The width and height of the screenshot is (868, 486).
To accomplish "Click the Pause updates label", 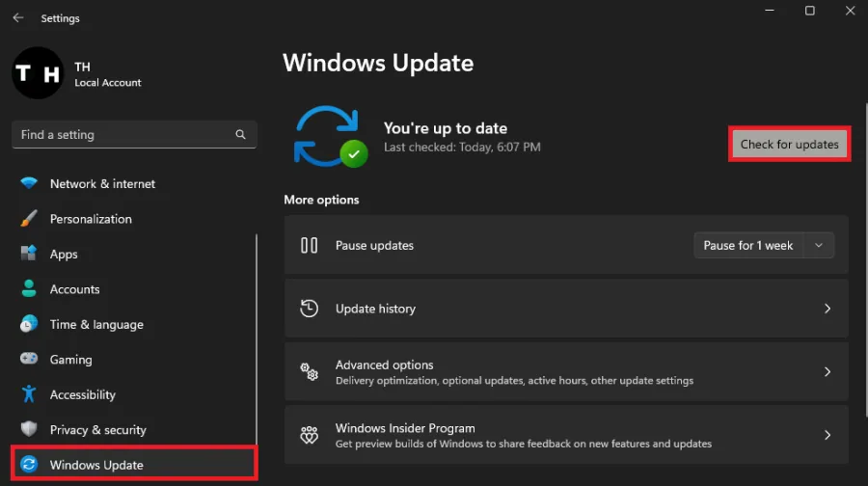I will click(374, 245).
